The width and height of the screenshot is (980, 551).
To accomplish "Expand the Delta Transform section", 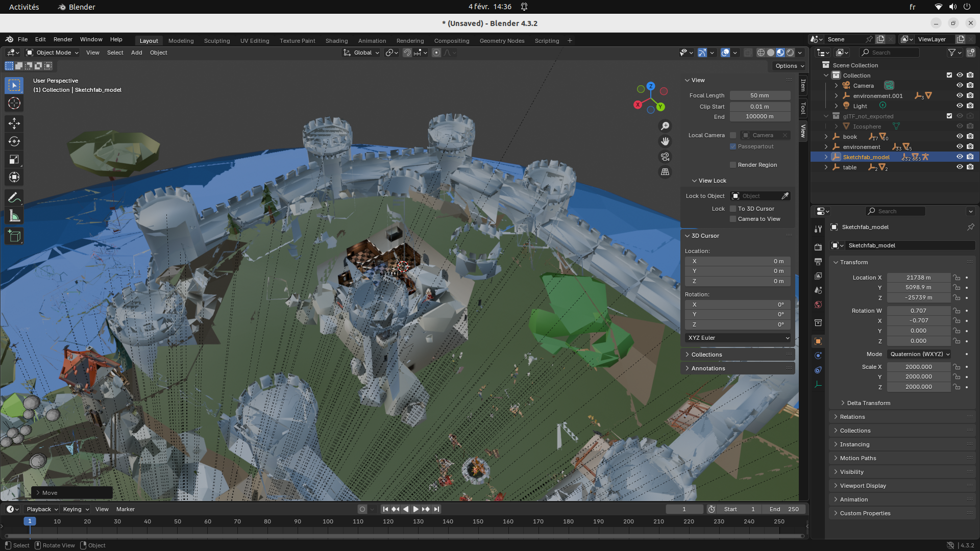I will pos(868,403).
